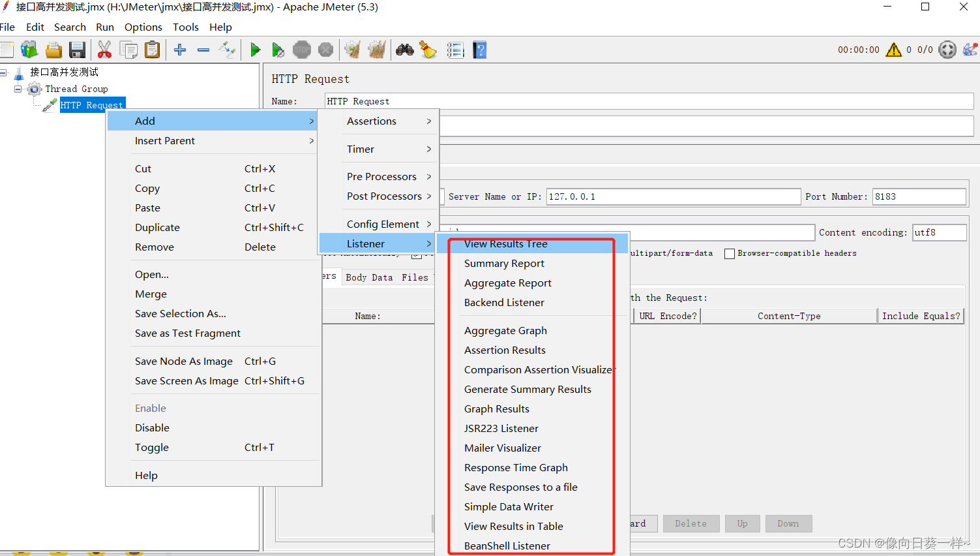Click Start no pauses icon
Image resolution: width=980 pixels, height=556 pixels.
click(278, 50)
